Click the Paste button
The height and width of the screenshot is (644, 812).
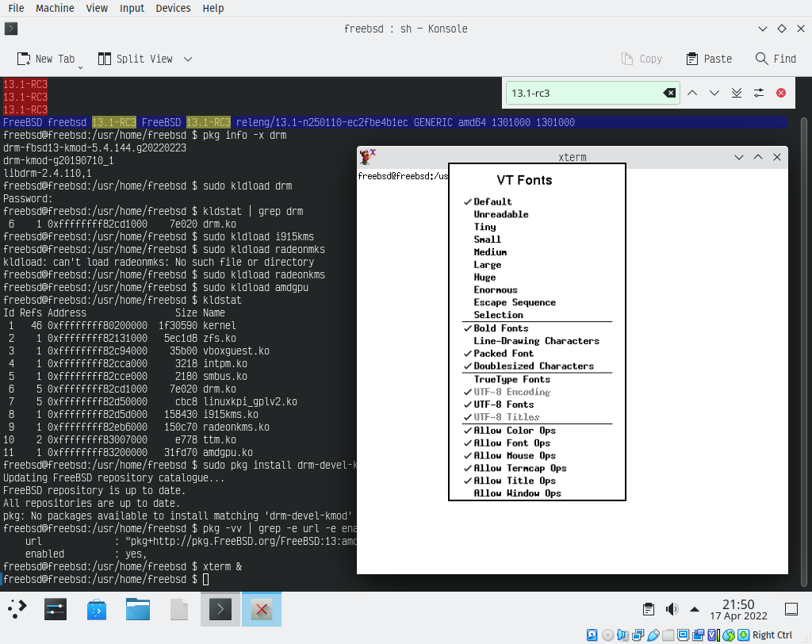(x=708, y=59)
